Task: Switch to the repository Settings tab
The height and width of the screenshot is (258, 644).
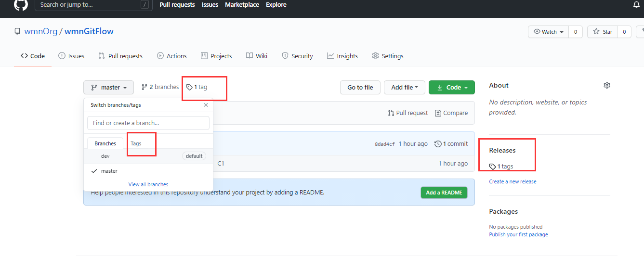Action: pos(388,56)
